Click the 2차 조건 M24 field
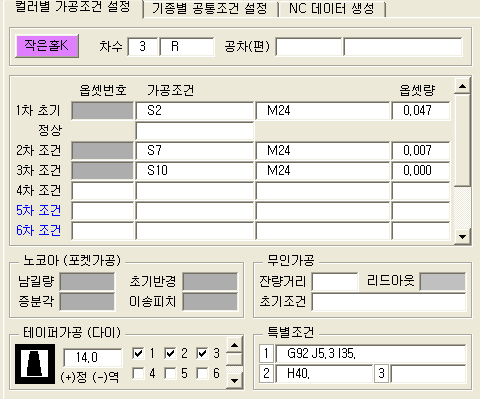 (323, 151)
